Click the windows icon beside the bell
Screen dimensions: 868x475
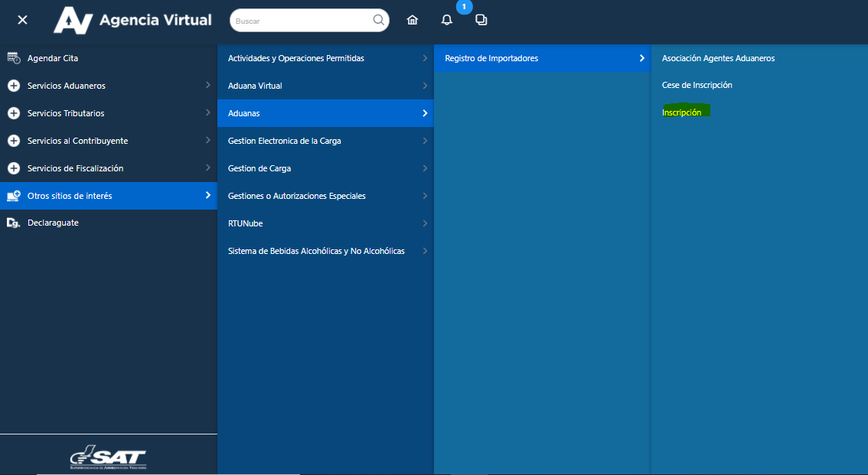(x=481, y=21)
